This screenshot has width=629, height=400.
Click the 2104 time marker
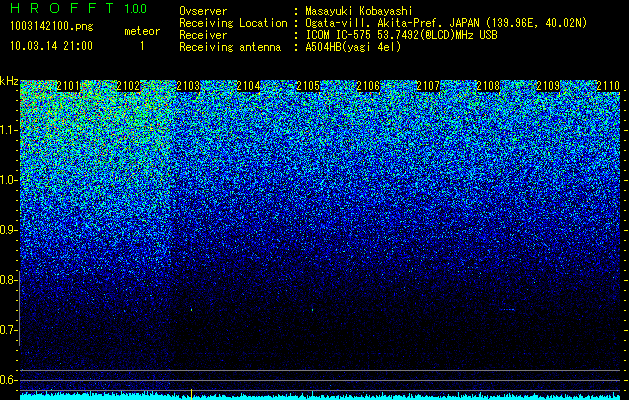[248, 86]
